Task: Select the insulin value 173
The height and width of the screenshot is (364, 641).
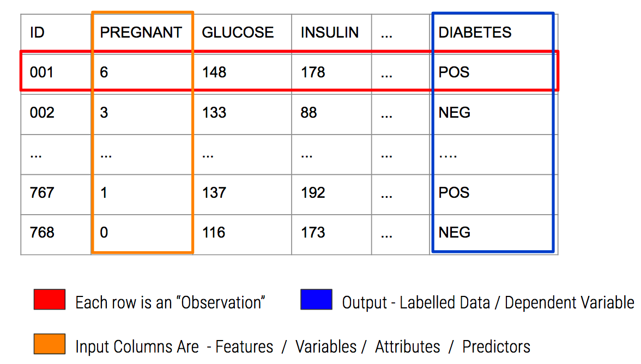Action: pos(313,233)
